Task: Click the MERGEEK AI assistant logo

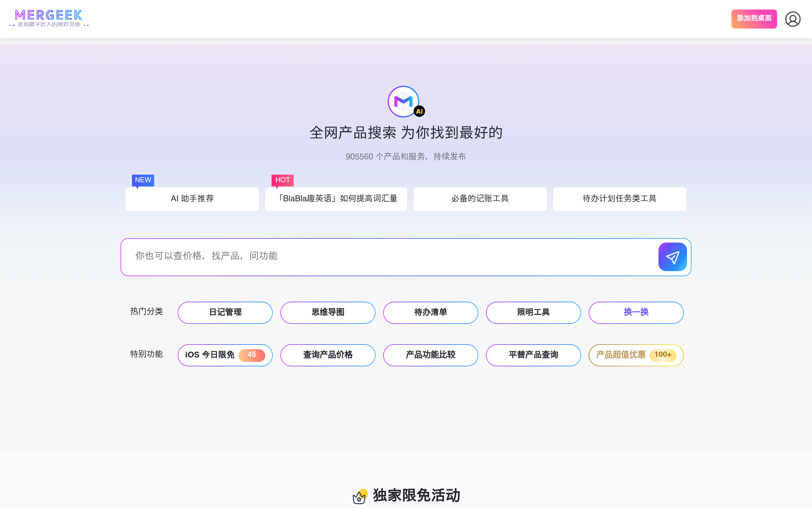Action: [406, 102]
